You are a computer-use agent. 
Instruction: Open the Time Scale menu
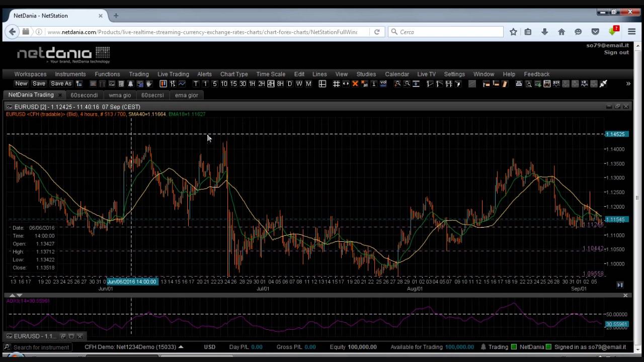(x=271, y=74)
